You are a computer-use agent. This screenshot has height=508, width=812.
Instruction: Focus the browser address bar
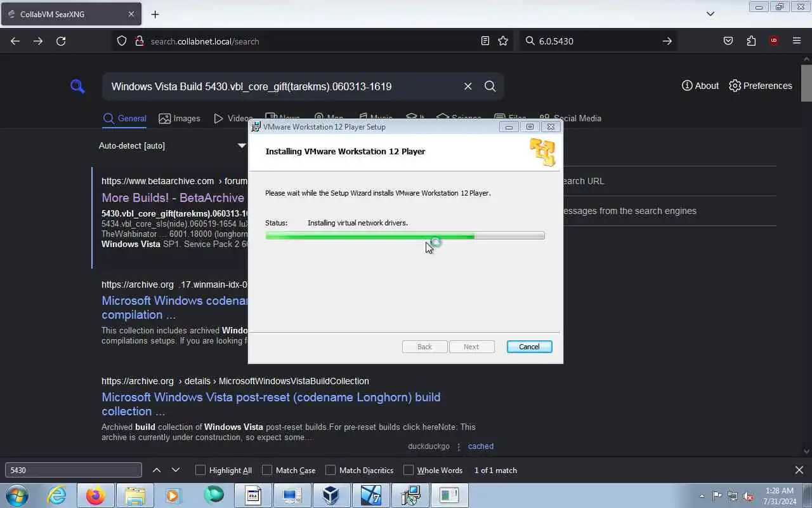(311, 41)
